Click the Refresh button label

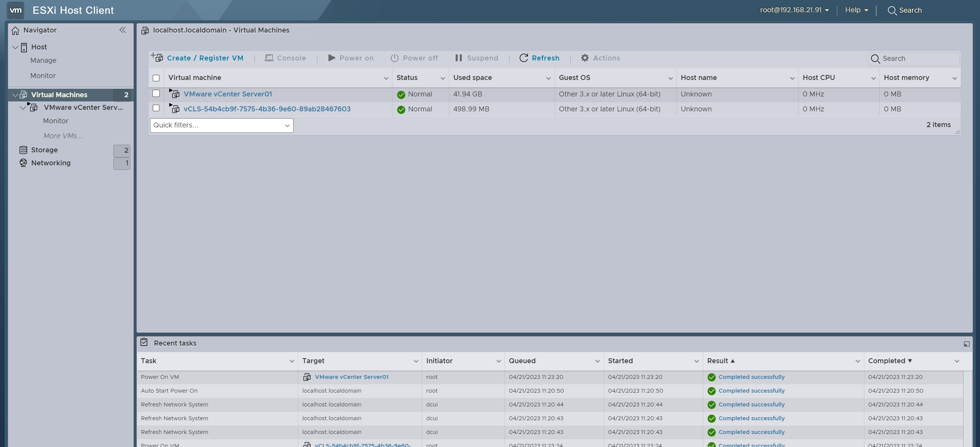pos(546,58)
